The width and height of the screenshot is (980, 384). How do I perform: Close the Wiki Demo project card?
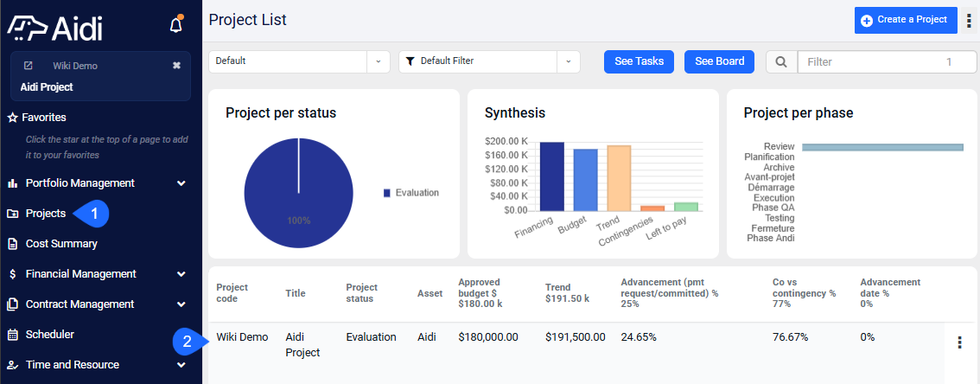[176, 66]
